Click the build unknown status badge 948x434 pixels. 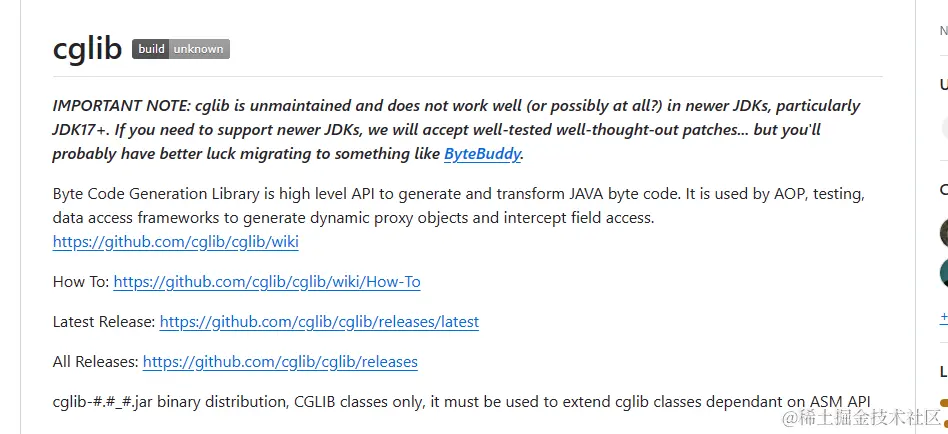tap(181, 49)
